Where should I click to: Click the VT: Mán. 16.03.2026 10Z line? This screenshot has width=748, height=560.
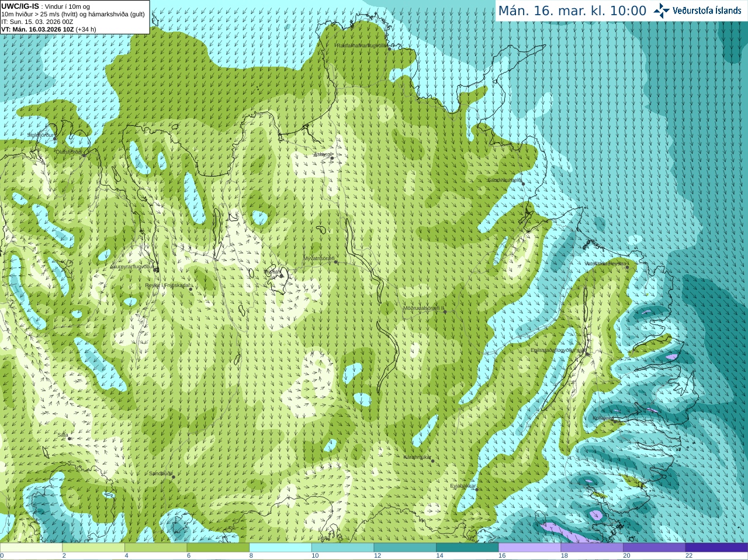tap(49, 29)
